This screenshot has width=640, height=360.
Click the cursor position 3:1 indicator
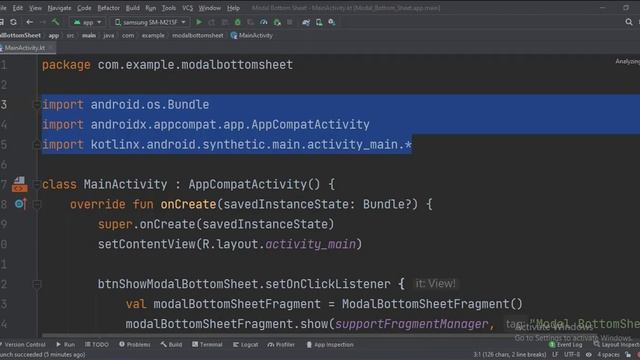pyautogui.click(x=510, y=355)
